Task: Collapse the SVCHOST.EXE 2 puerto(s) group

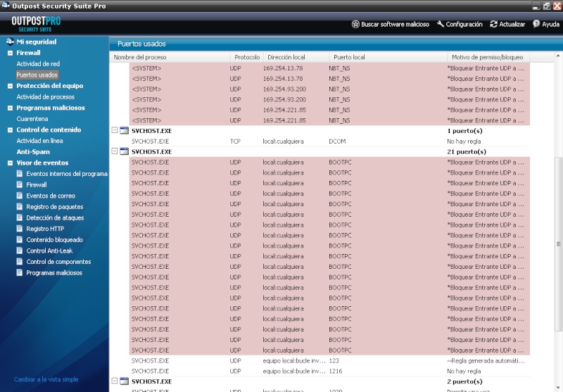Action: pyautogui.click(x=115, y=381)
